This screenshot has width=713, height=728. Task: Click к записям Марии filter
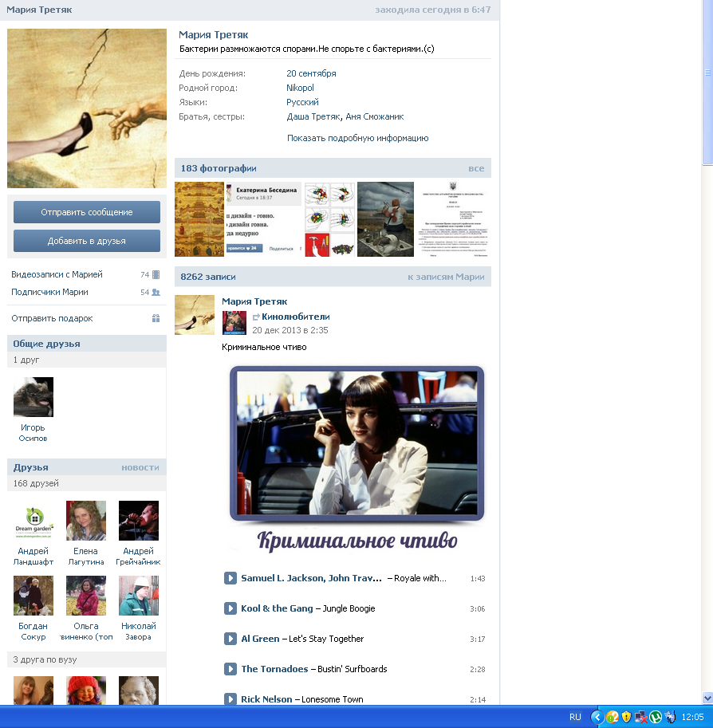pyautogui.click(x=446, y=277)
